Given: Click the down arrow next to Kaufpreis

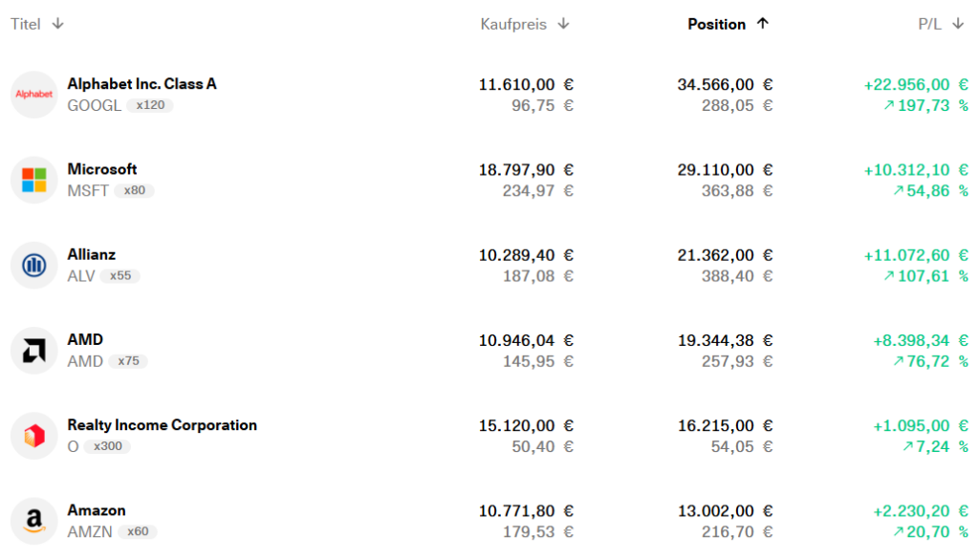Looking at the screenshot, I should click(x=563, y=24).
